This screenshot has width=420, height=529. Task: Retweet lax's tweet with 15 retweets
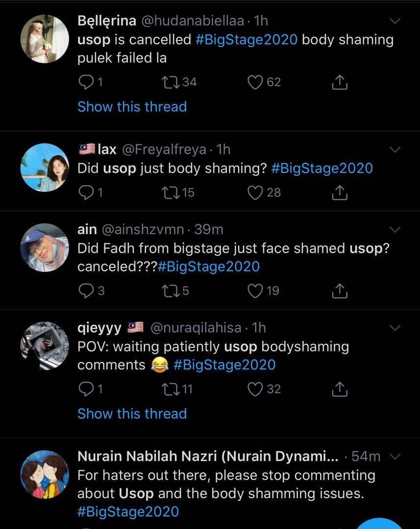click(171, 192)
